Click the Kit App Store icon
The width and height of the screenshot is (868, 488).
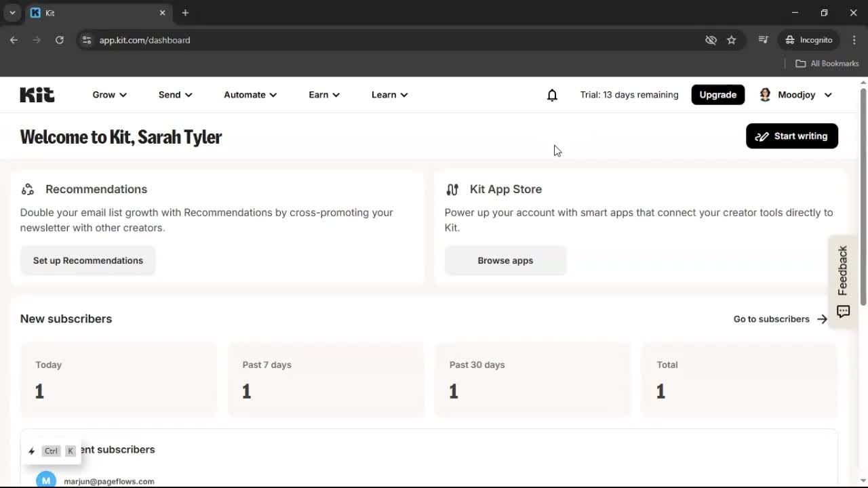pos(452,189)
